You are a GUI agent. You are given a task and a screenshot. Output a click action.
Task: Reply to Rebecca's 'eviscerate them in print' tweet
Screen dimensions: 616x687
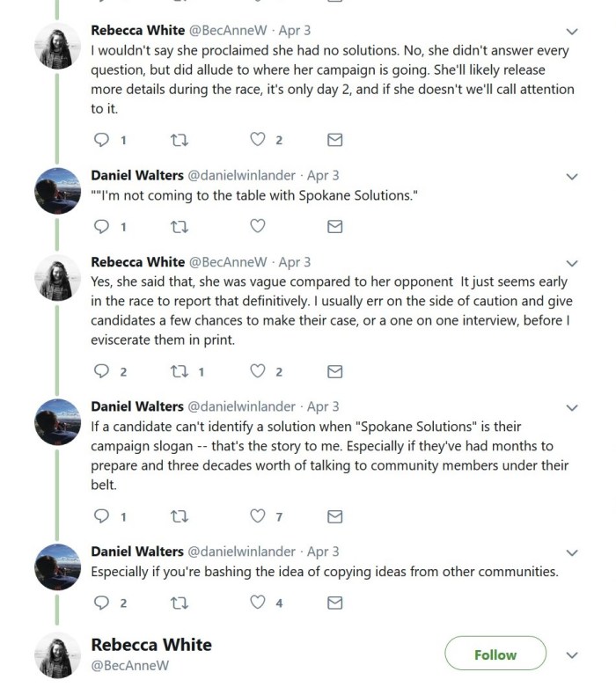tap(101, 371)
